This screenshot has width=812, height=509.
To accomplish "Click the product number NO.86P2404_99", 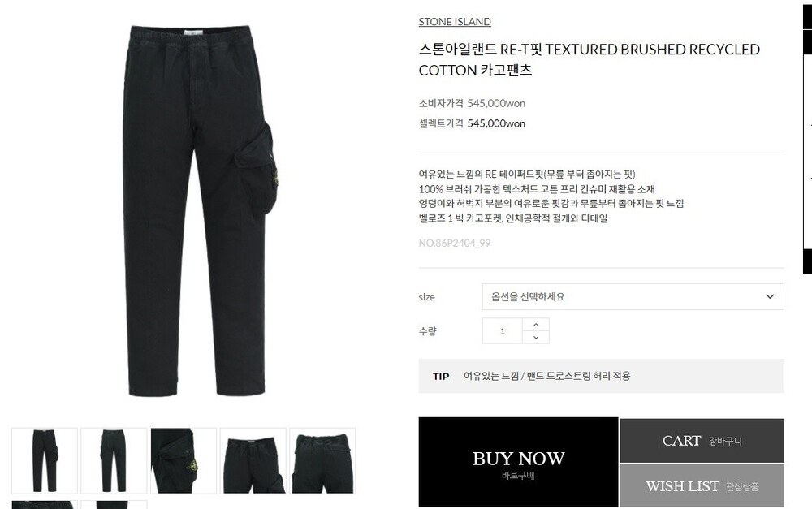I will click(x=454, y=243).
